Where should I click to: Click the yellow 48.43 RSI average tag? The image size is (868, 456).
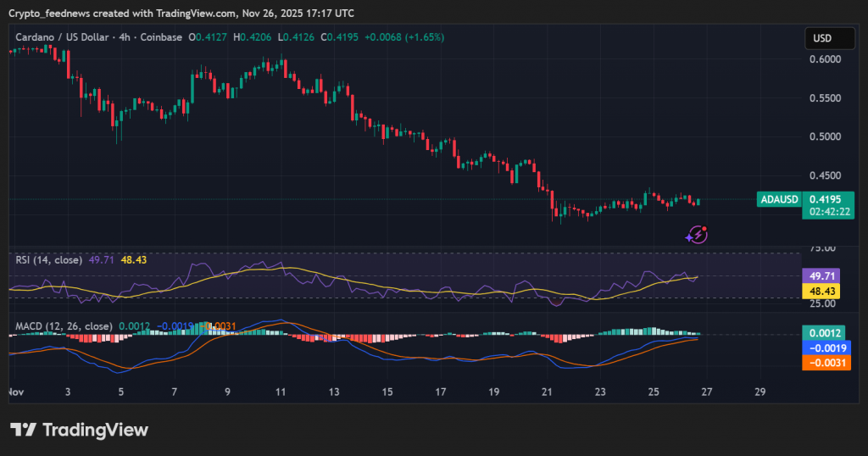tap(824, 291)
